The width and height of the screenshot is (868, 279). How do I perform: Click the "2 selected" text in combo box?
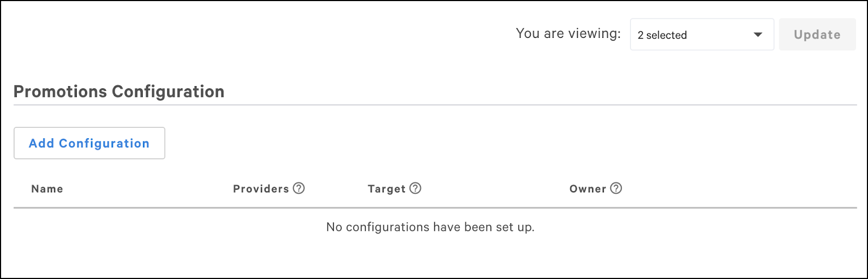[662, 35]
